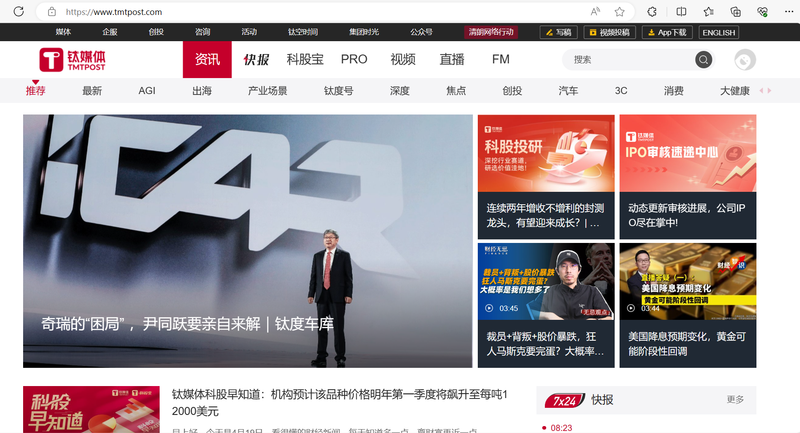Open headline 钛媒体科股早知道 article link
This screenshot has width=800, height=433.
(340, 402)
